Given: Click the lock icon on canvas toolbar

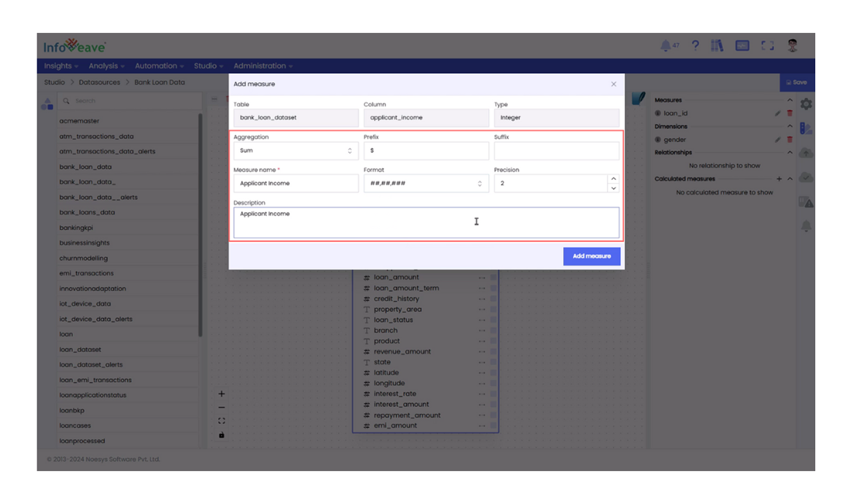Looking at the screenshot, I should 221,435.
